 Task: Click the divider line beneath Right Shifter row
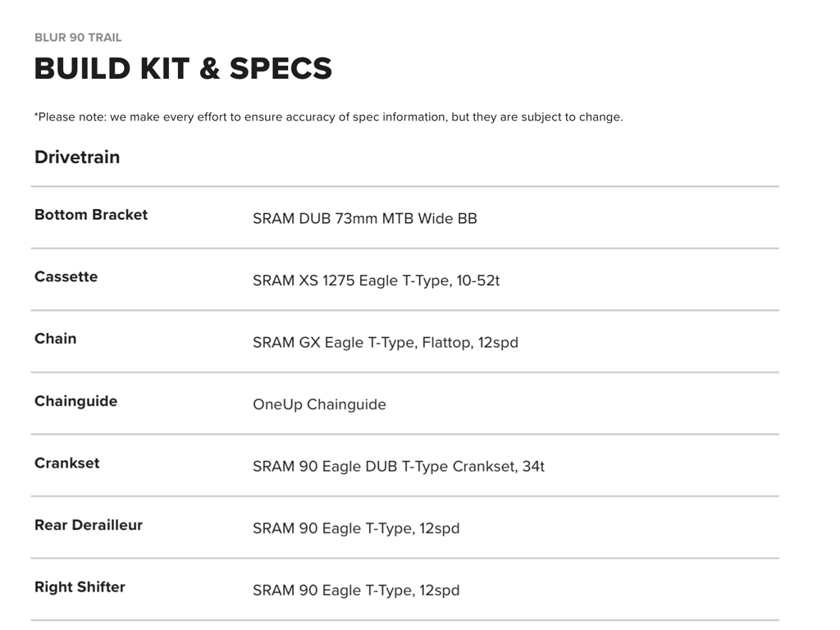click(404, 620)
